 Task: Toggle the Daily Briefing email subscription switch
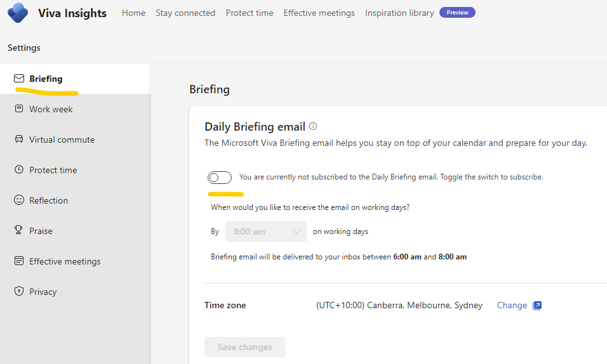point(220,178)
